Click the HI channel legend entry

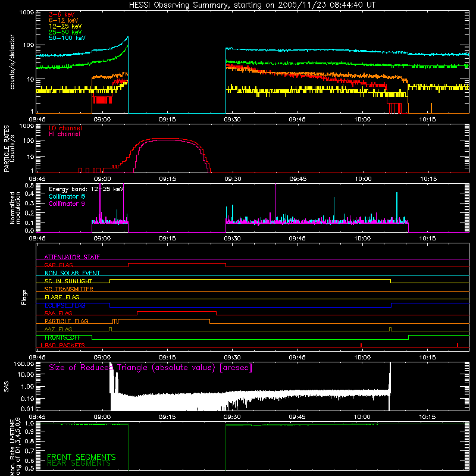[64, 134]
